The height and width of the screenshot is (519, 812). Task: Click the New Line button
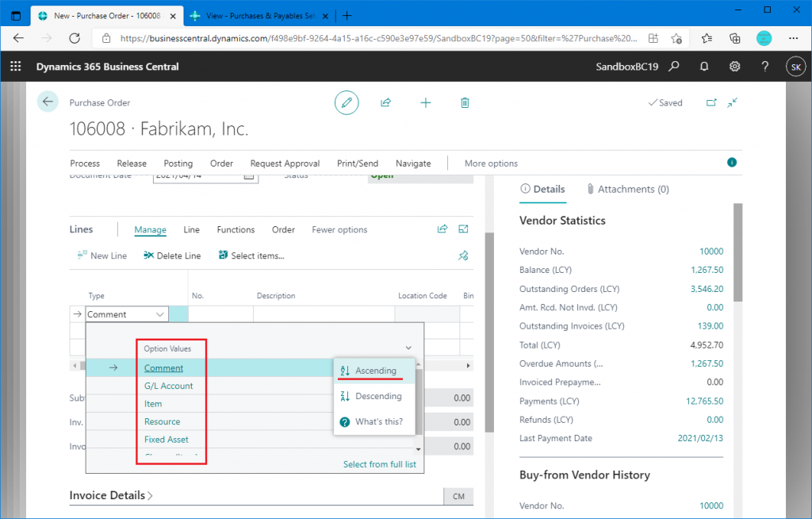102,256
